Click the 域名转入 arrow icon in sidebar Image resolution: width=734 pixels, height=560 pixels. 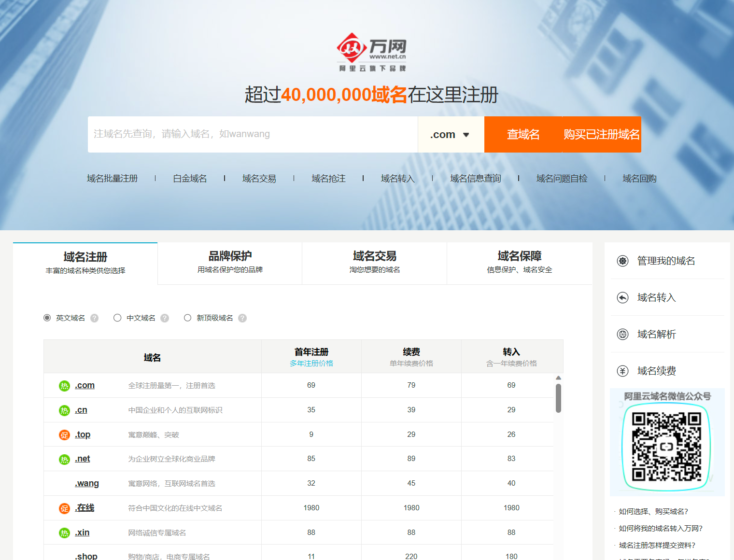[623, 298]
